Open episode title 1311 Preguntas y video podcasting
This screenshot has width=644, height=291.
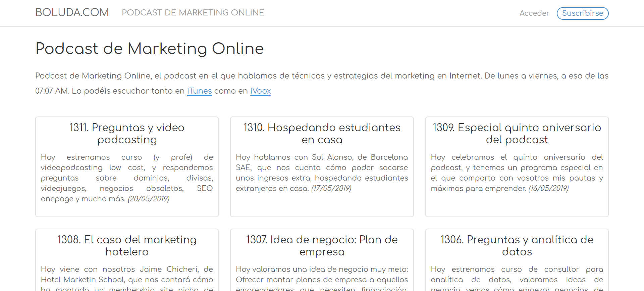pos(127,134)
